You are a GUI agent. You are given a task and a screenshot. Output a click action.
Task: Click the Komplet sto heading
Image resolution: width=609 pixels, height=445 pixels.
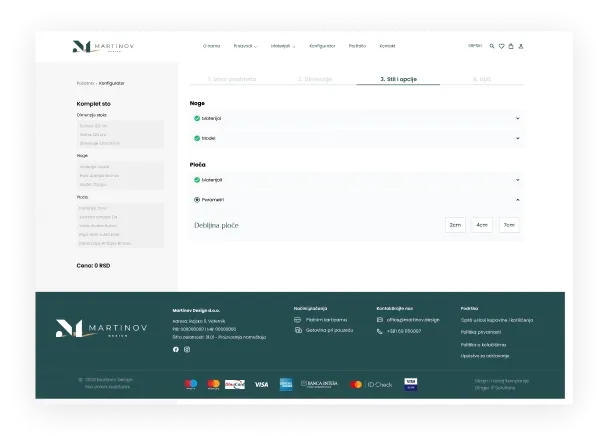(94, 104)
